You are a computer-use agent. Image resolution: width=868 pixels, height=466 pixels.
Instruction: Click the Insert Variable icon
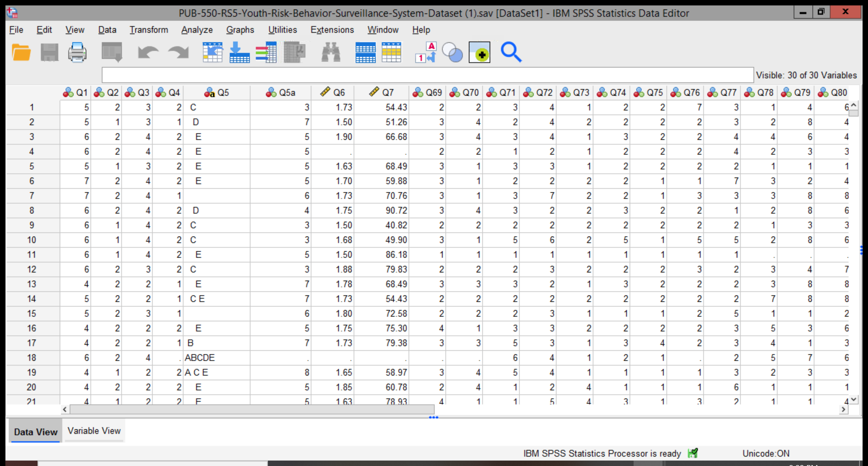point(392,53)
